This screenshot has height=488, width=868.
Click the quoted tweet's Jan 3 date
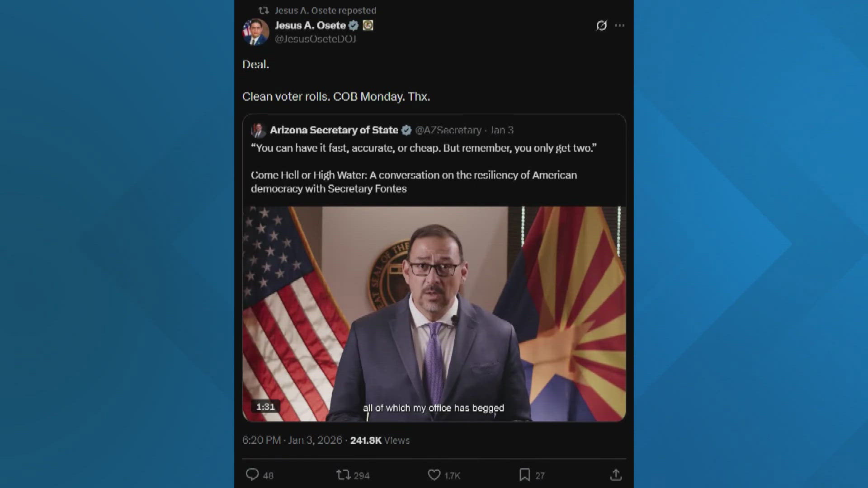coord(502,130)
